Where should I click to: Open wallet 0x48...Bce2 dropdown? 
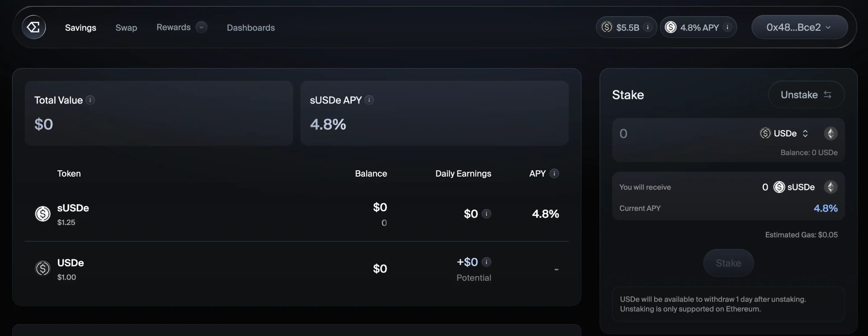[x=799, y=28]
